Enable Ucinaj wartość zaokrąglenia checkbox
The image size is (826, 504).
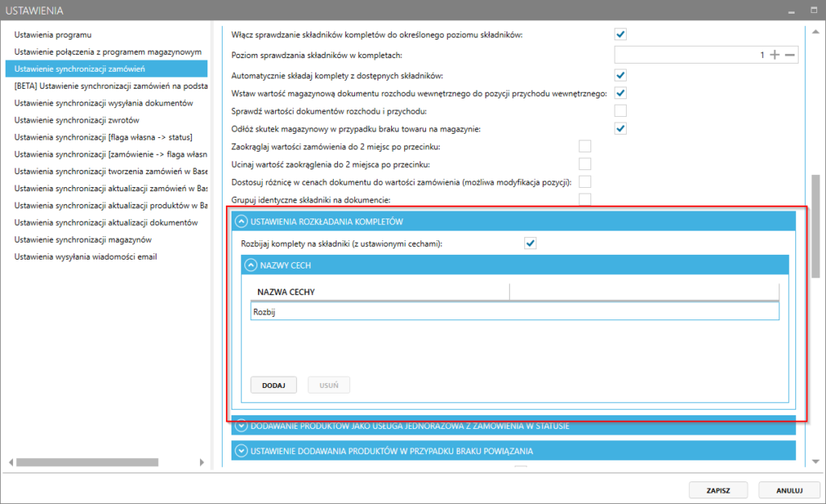[x=585, y=164]
